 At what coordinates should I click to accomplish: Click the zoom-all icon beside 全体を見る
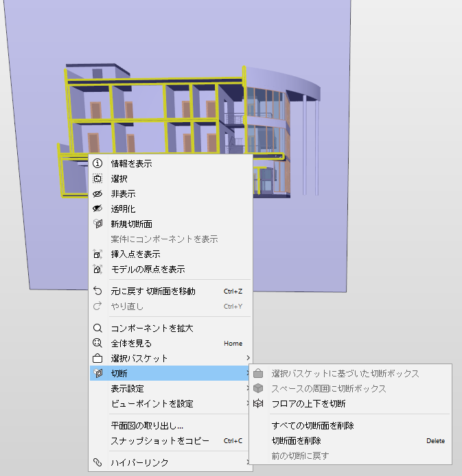pyautogui.click(x=97, y=343)
